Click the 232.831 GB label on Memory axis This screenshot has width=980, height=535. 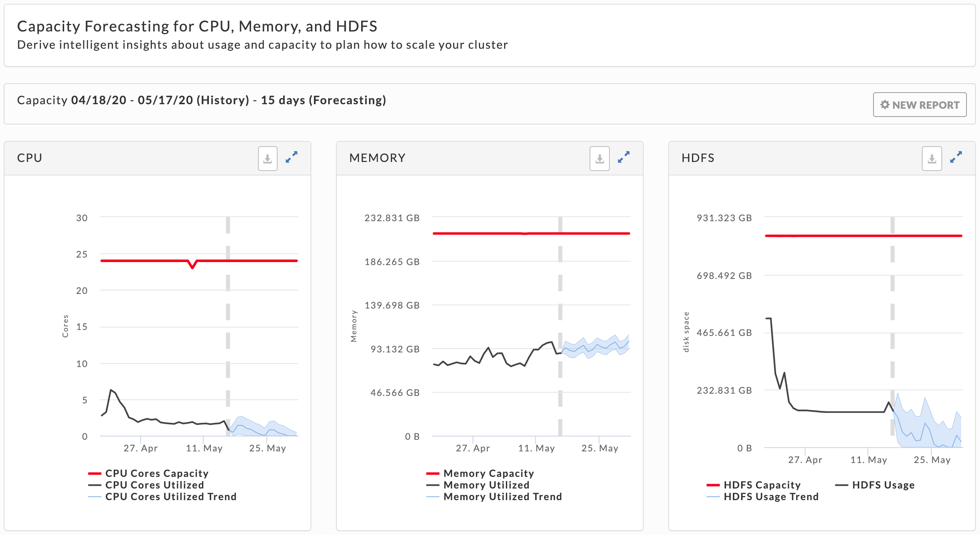tap(392, 218)
